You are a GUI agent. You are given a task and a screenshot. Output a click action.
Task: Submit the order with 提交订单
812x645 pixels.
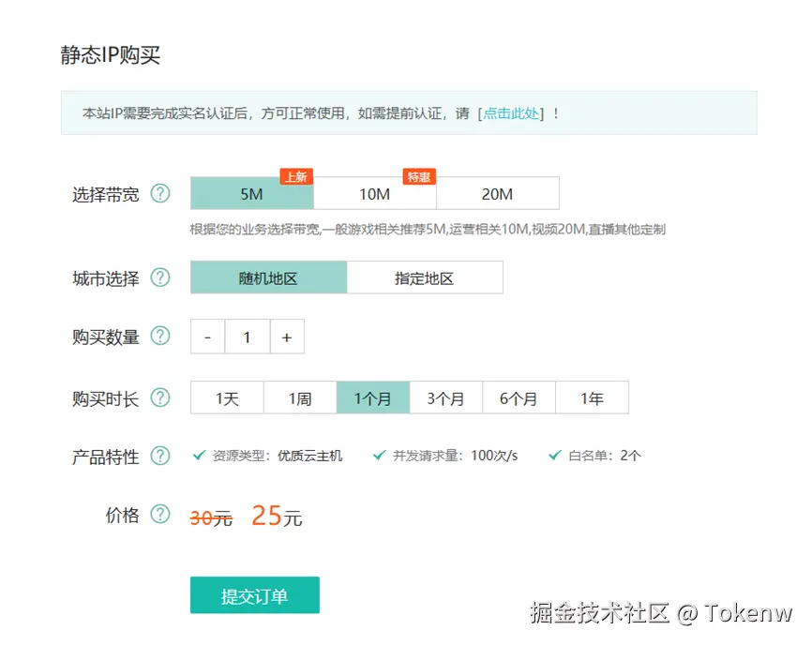(255, 595)
